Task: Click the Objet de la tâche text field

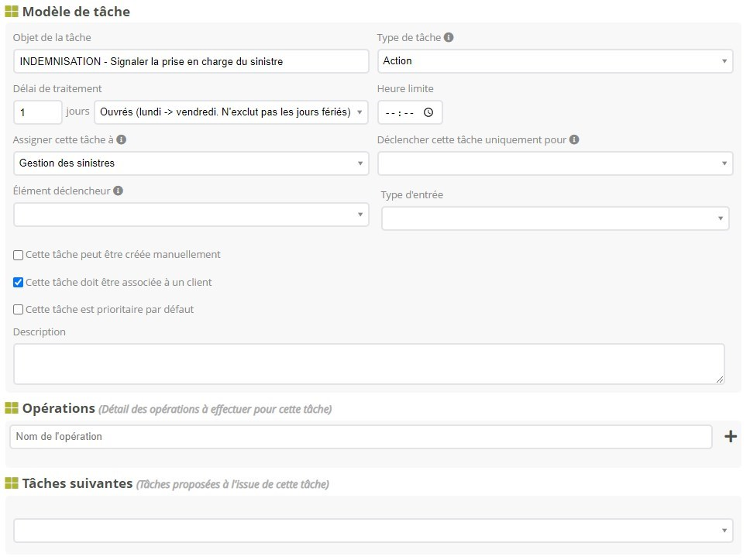Action: [191, 61]
